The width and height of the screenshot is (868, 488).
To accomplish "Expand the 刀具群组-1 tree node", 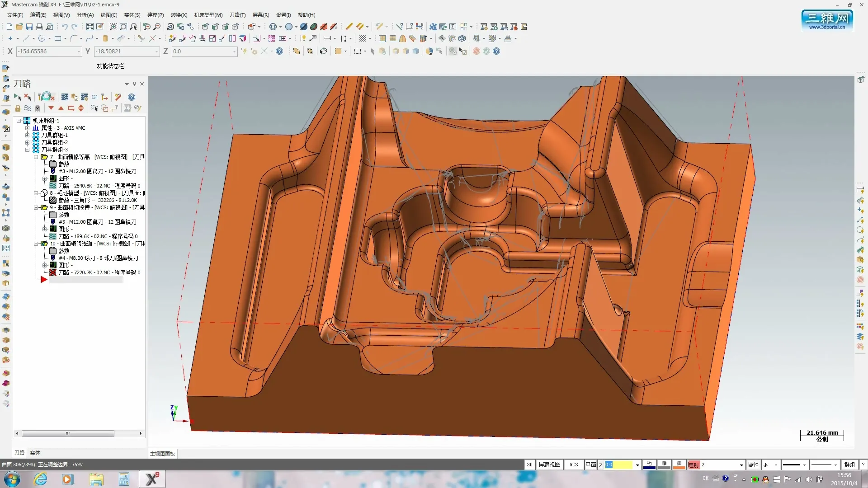I will [x=28, y=135].
